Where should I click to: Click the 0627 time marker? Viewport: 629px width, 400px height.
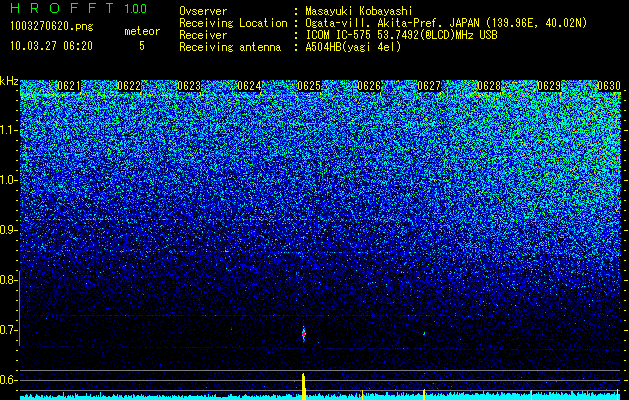(x=429, y=86)
